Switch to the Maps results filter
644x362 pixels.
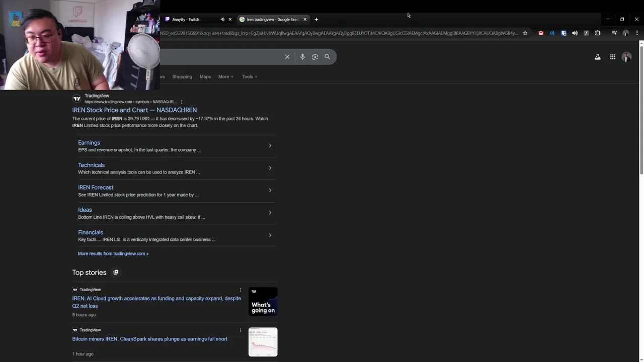[205, 76]
